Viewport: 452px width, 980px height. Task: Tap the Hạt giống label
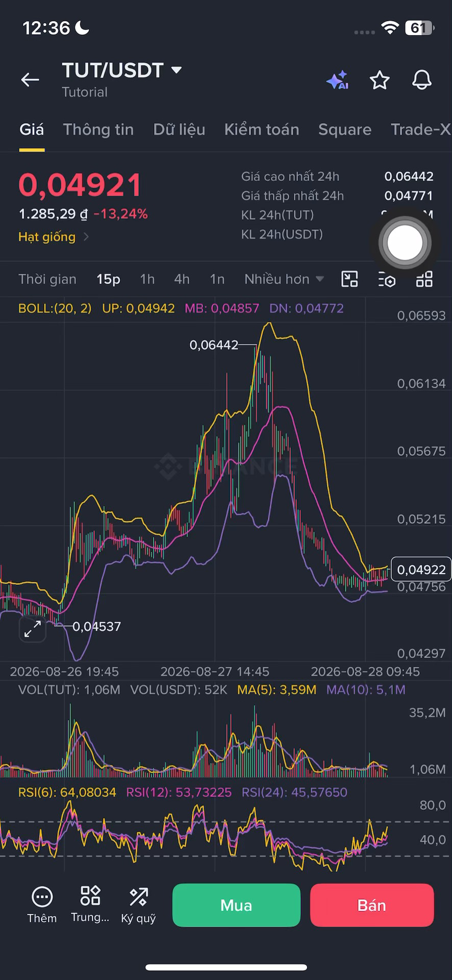coord(47,237)
